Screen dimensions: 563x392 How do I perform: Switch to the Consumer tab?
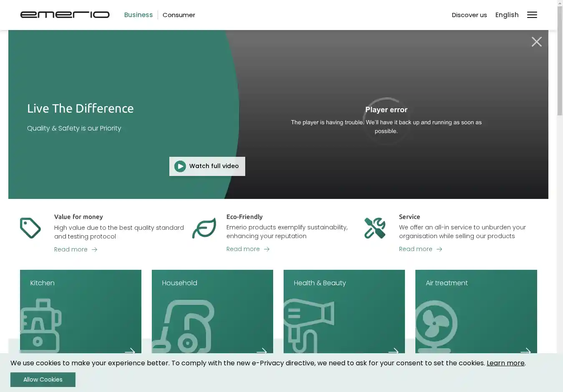tap(179, 15)
